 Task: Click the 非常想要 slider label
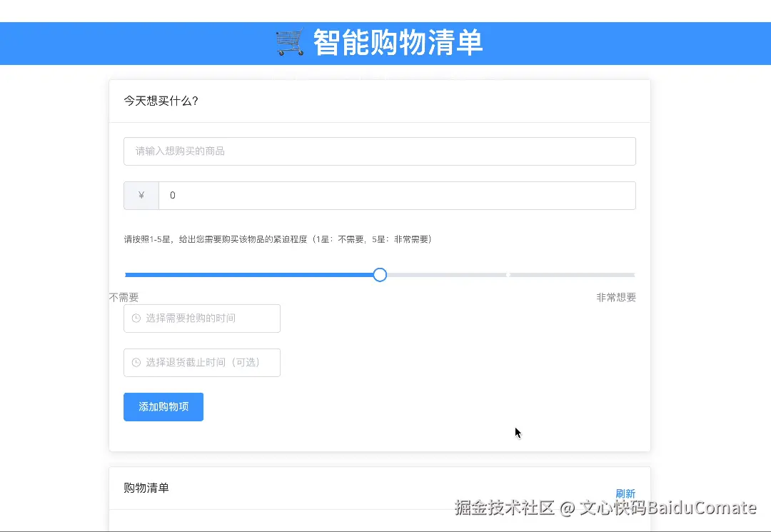pyautogui.click(x=616, y=298)
